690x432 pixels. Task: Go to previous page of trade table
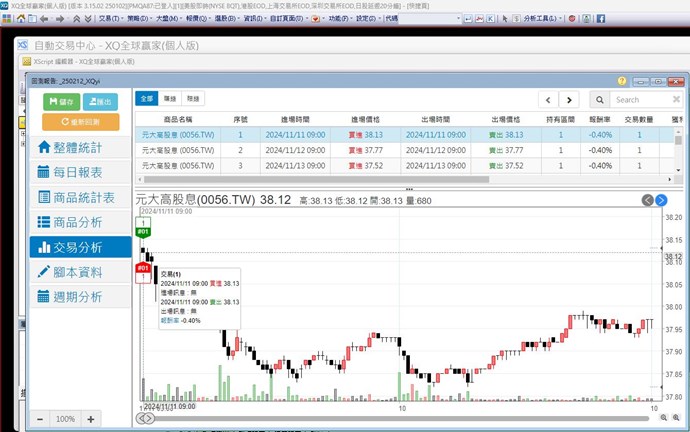[x=548, y=99]
